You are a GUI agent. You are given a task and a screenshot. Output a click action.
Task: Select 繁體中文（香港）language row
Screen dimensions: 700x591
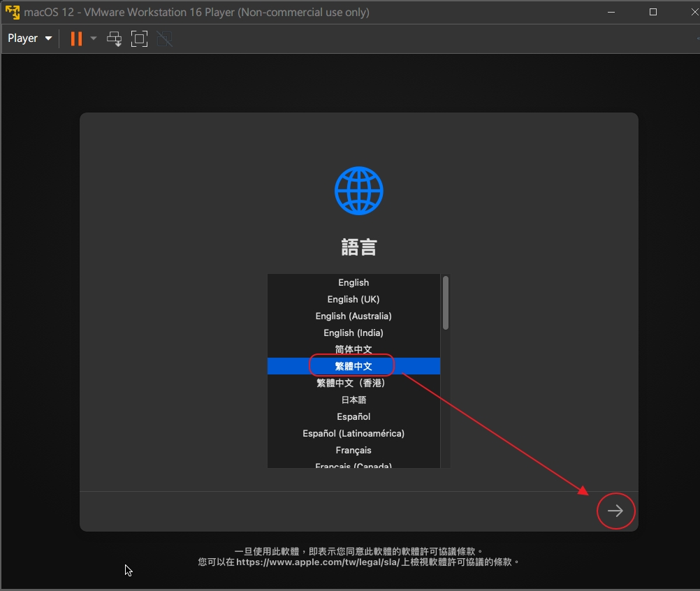[353, 383]
